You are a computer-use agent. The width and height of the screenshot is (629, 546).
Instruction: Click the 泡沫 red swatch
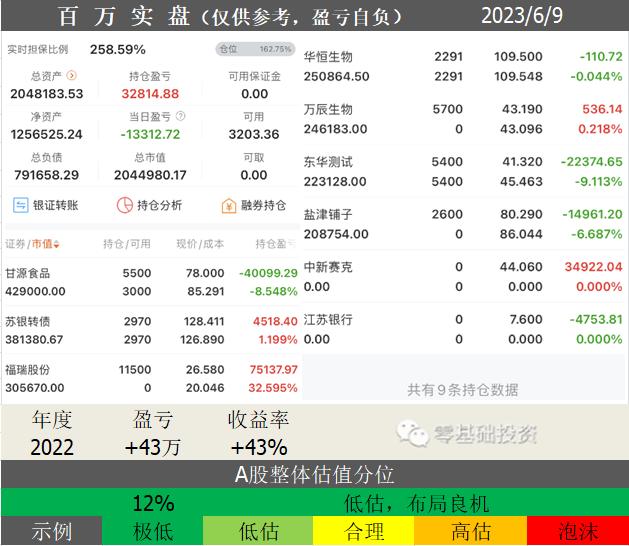point(578,531)
